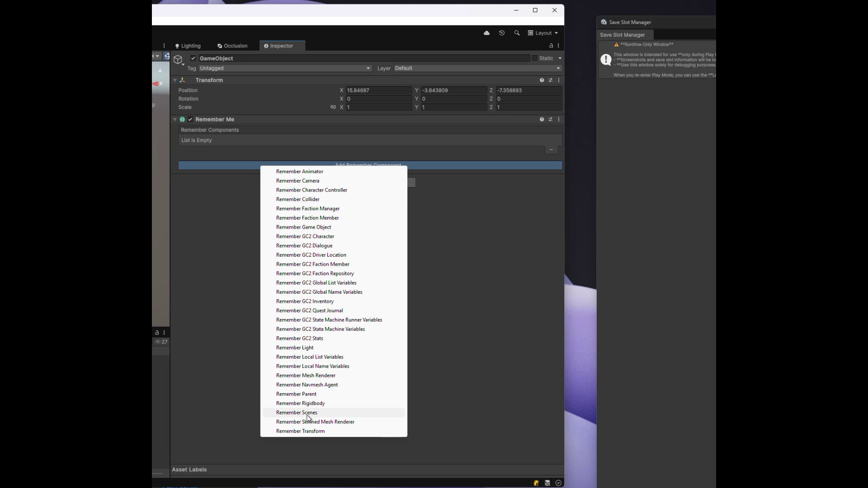Toggle Remember Me component enabled checkbox
The height and width of the screenshot is (488, 868).
[x=190, y=119]
